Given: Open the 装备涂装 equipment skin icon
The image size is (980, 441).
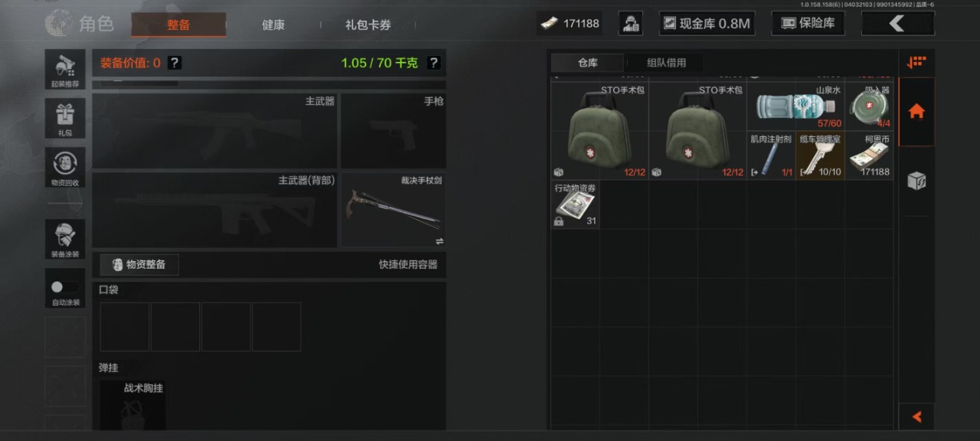Looking at the screenshot, I should coord(65,239).
